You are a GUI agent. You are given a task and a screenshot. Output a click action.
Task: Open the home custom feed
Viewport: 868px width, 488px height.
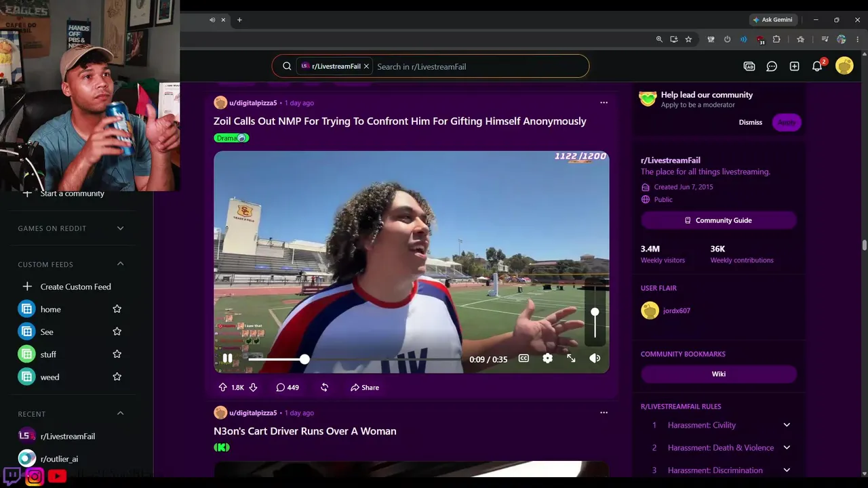point(50,309)
